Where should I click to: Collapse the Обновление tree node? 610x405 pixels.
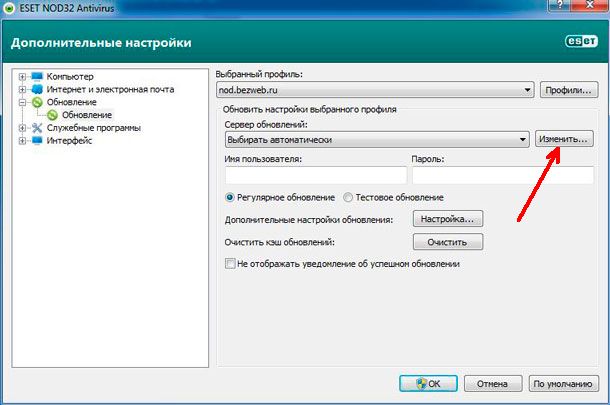coord(22,102)
